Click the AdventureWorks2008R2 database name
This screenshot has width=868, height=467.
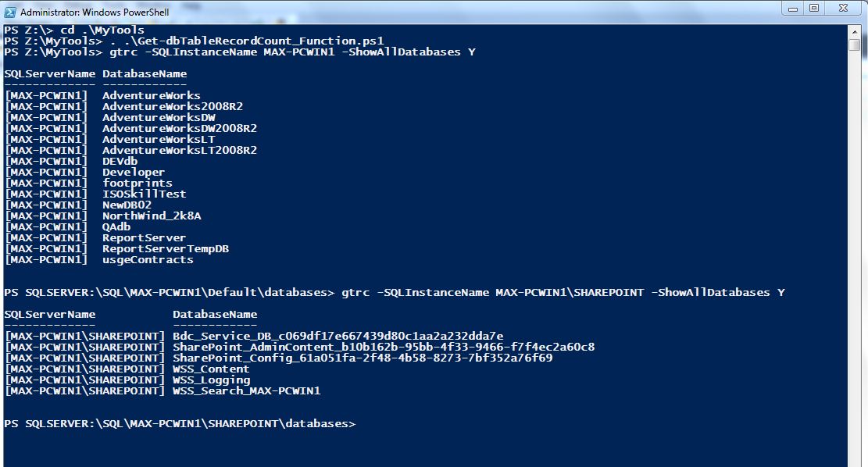pyautogui.click(x=172, y=106)
